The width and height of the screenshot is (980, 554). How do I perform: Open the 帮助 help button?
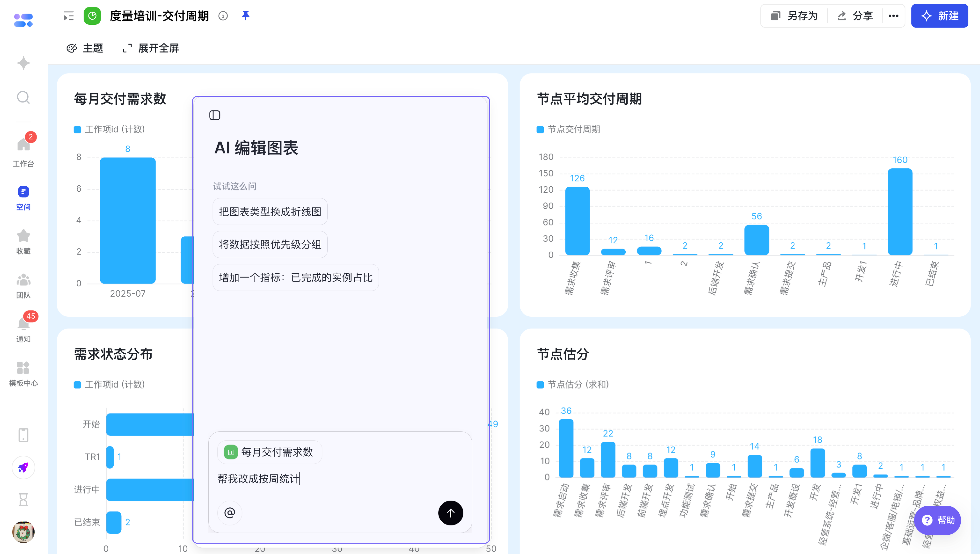pos(937,520)
